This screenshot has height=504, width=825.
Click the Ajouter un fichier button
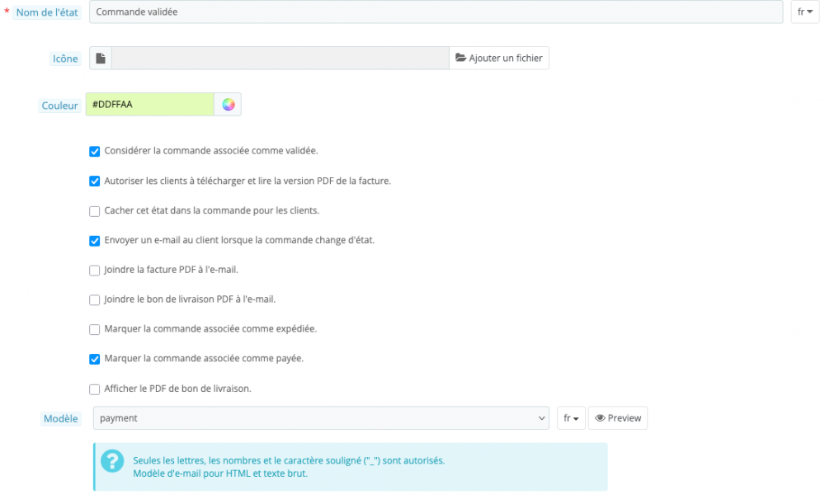click(x=498, y=58)
